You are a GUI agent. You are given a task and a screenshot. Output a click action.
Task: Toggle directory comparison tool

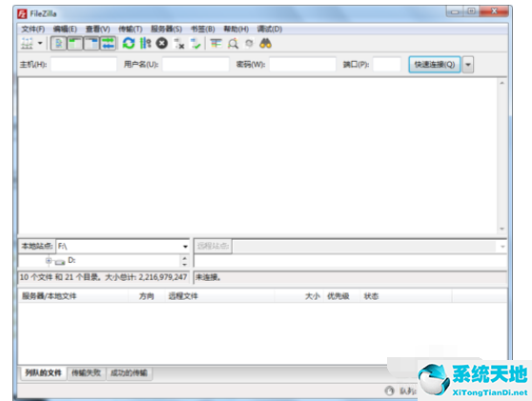pyautogui.click(x=233, y=44)
